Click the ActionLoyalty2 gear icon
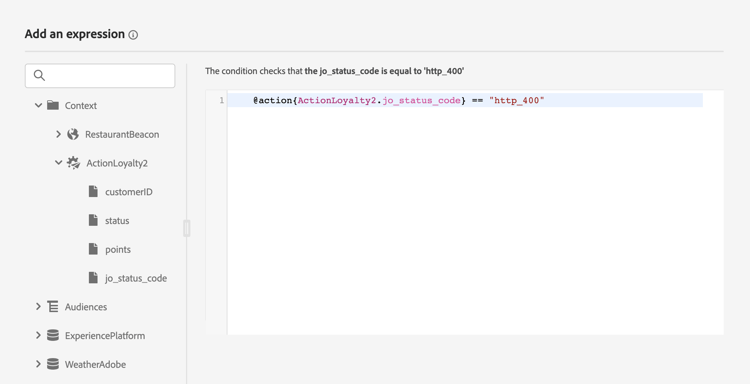Viewport: 750px width, 384px height. pyautogui.click(x=73, y=163)
